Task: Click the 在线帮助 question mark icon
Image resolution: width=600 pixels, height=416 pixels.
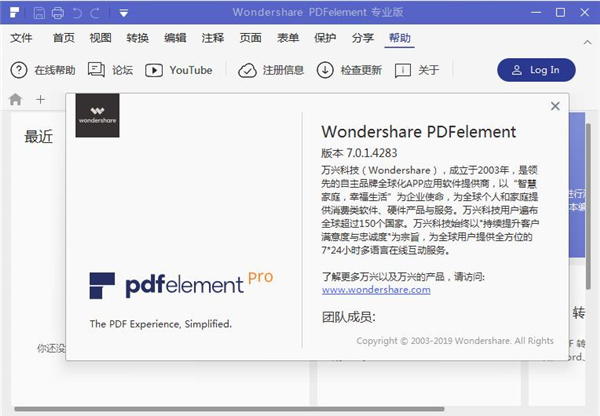Action: 19,70
